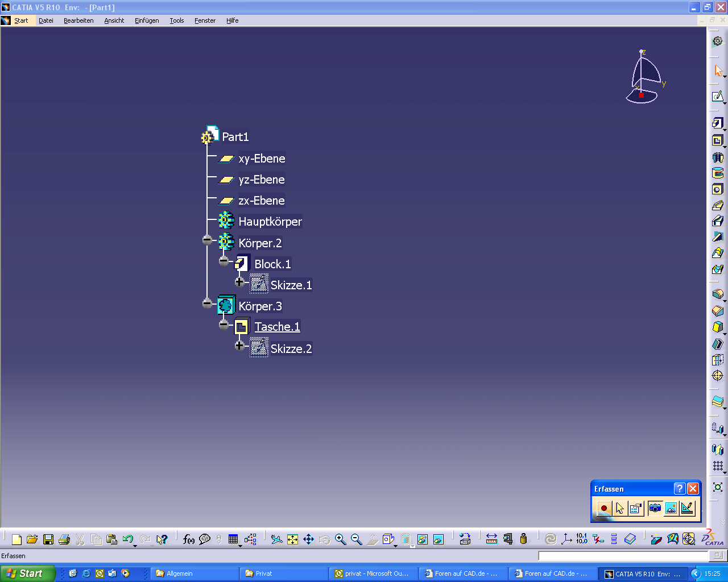Select the Hole tool in right toolbar
Screen dimensions: 728x582
tap(718, 189)
